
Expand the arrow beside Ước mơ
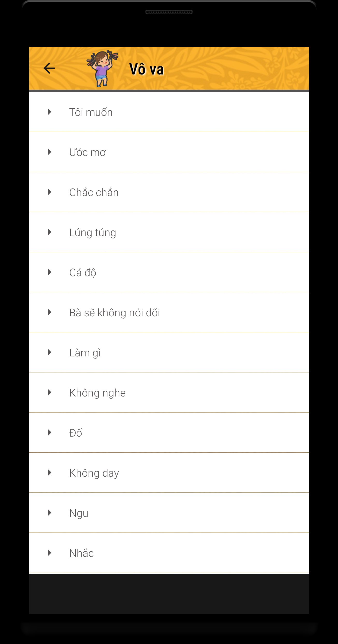[x=49, y=152]
